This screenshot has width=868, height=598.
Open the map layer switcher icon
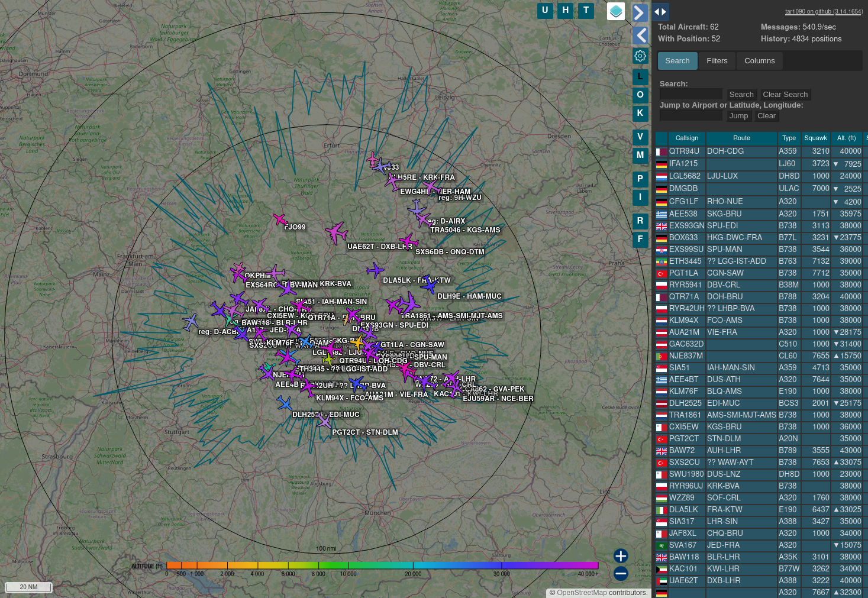pos(616,11)
